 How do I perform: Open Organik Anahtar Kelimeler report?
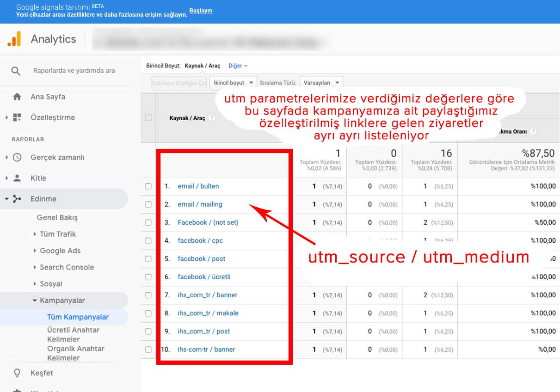[76, 353]
